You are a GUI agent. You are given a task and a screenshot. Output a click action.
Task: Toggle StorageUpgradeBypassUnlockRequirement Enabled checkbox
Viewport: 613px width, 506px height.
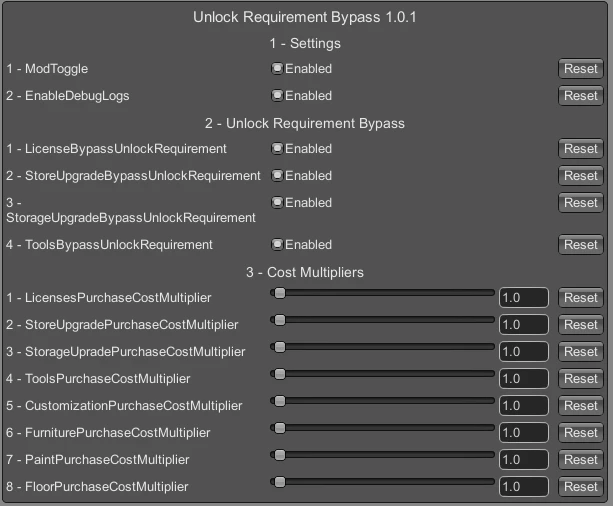tap(277, 203)
